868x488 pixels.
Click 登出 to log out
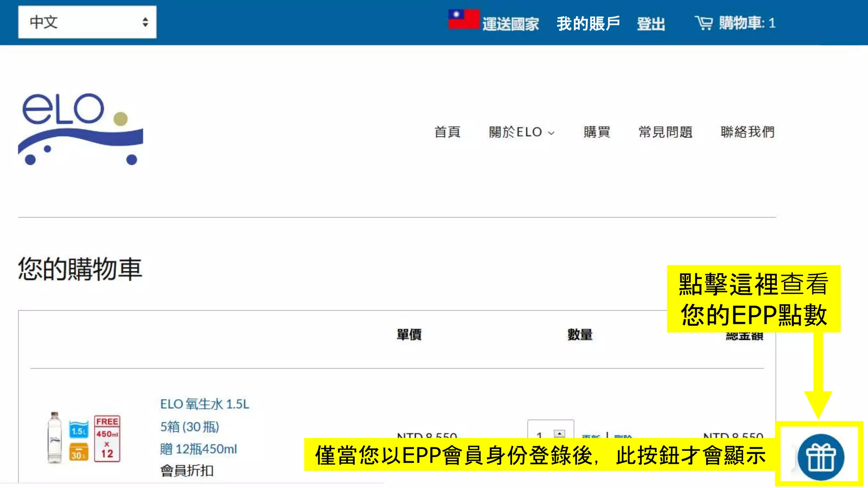tap(651, 24)
